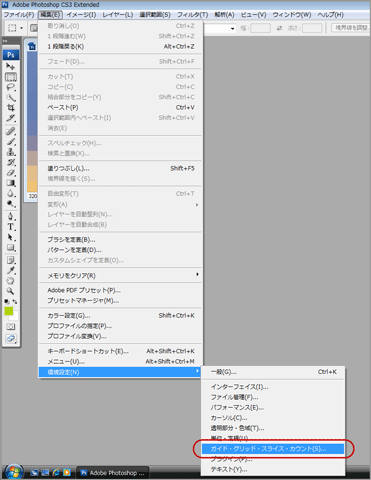Image resolution: width=371 pixels, height=480 pixels.
Task: Select the Eraser tool
Action: tap(11, 172)
